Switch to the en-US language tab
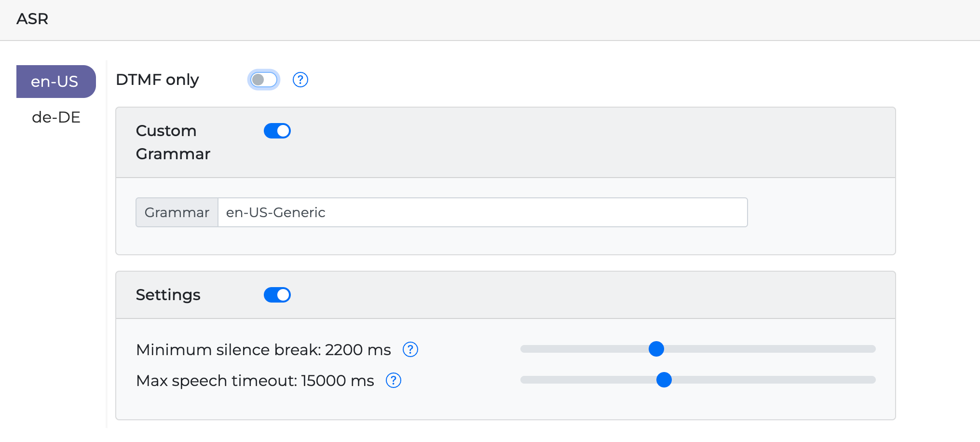Image resolution: width=980 pixels, height=442 pixels. click(55, 82)
